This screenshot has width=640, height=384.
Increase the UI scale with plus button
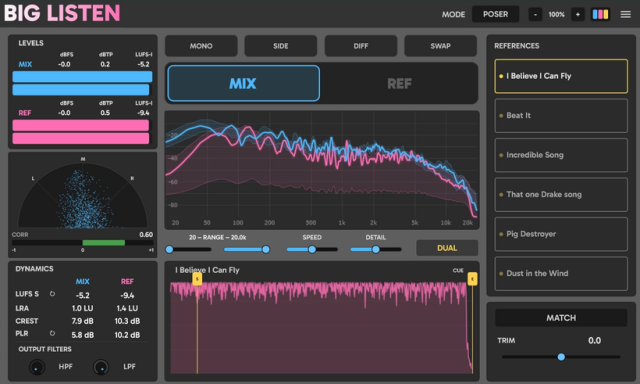[578, 14]
